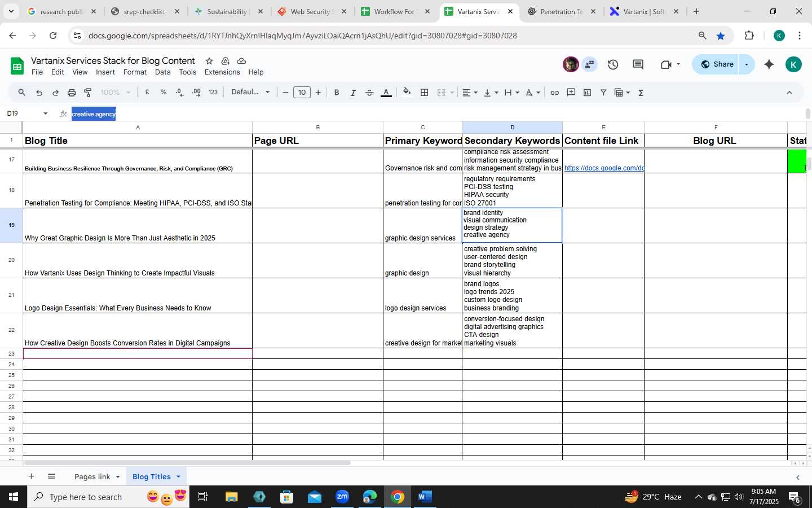Click the search menus magnifier icon
This screenshot has height=508, width=812.
click(21, 93)
